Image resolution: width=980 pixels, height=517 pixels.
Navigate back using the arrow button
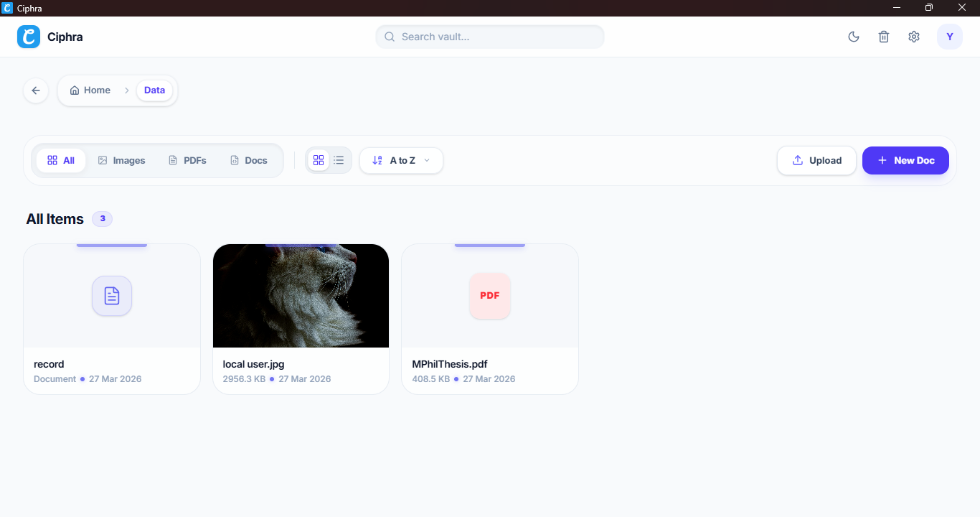pos(36,90)
